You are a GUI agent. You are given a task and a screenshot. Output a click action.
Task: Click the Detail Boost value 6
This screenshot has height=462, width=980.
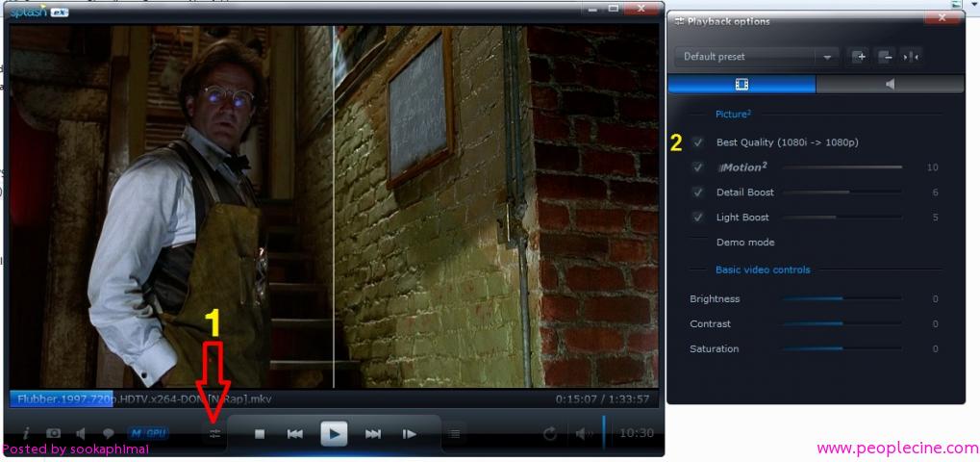(935, 192)
